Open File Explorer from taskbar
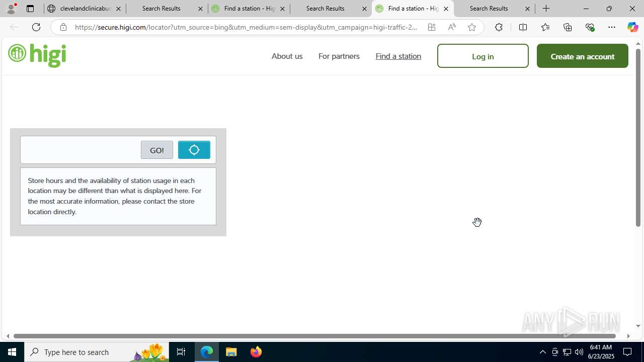This screenshot has width=644, height=362. point(231,352)
